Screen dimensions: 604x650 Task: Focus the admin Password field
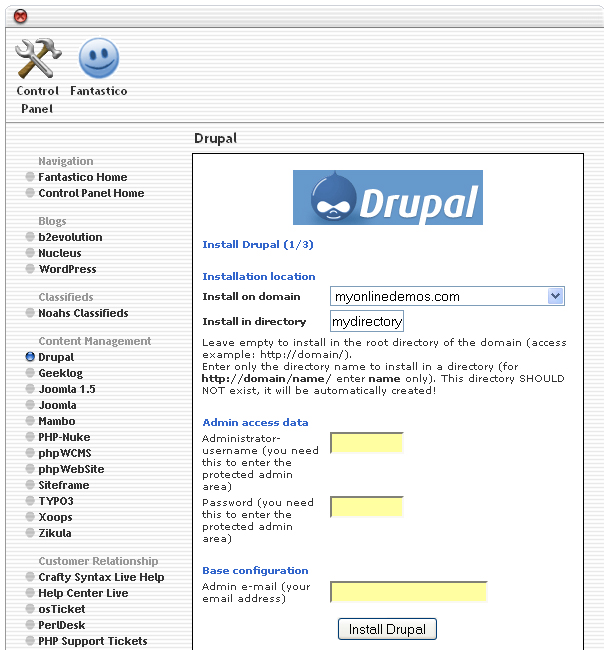tap(367, 507)
